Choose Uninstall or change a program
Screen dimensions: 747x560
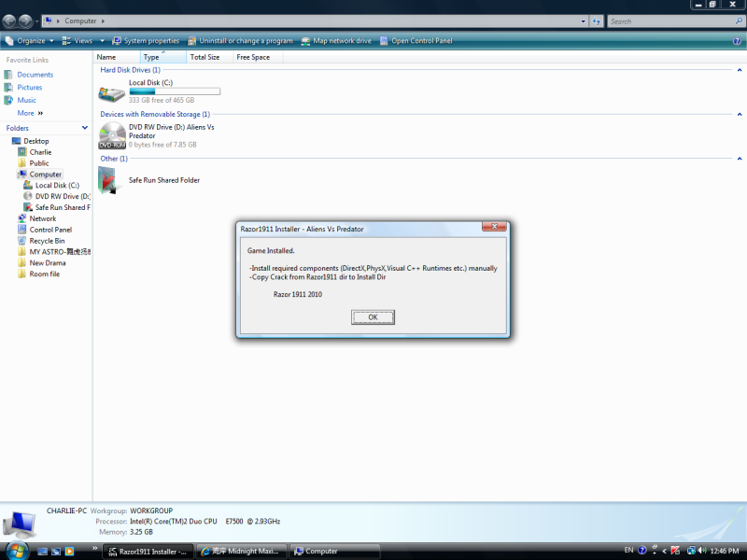241,41
